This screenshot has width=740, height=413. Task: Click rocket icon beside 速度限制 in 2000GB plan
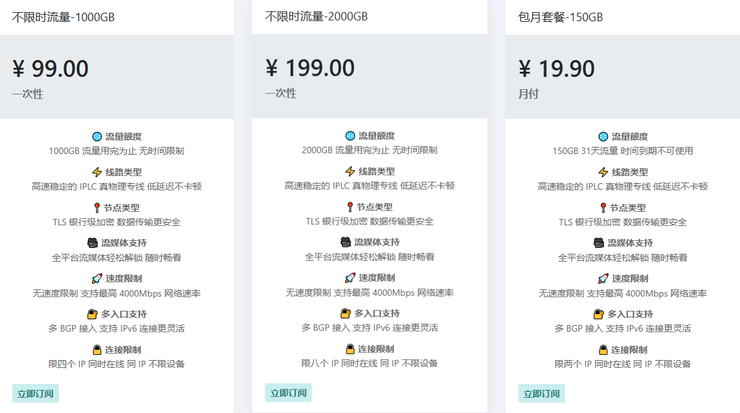coord(350,278)
